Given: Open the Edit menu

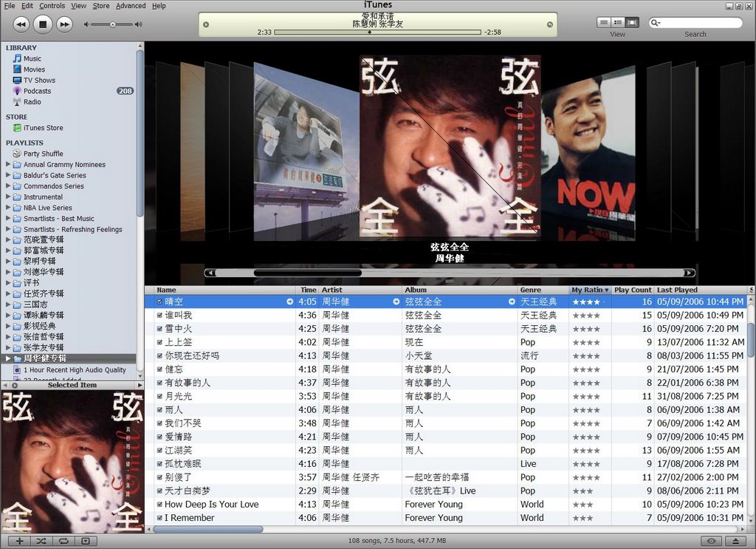Looking at the screenshot, I should pos(27,6).
